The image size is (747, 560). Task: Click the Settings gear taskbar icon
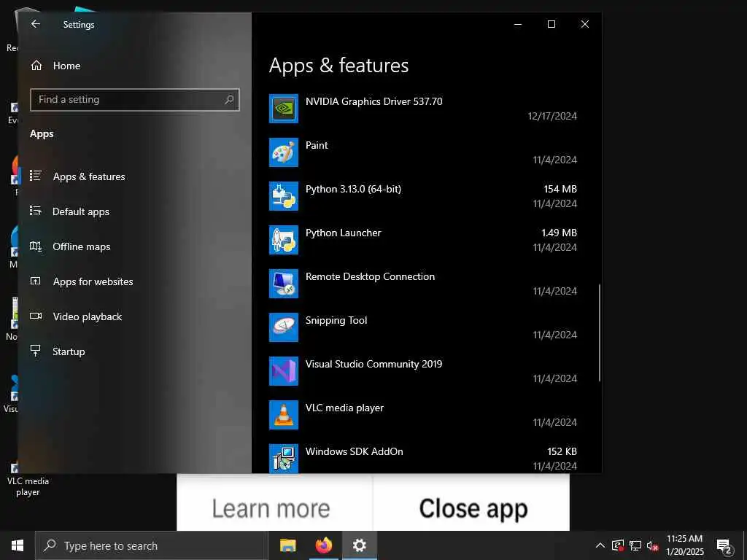click(x=359, y=545)
